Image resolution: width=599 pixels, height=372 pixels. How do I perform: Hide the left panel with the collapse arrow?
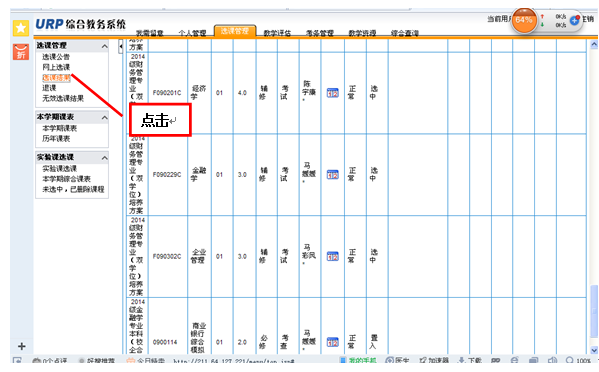121,46
